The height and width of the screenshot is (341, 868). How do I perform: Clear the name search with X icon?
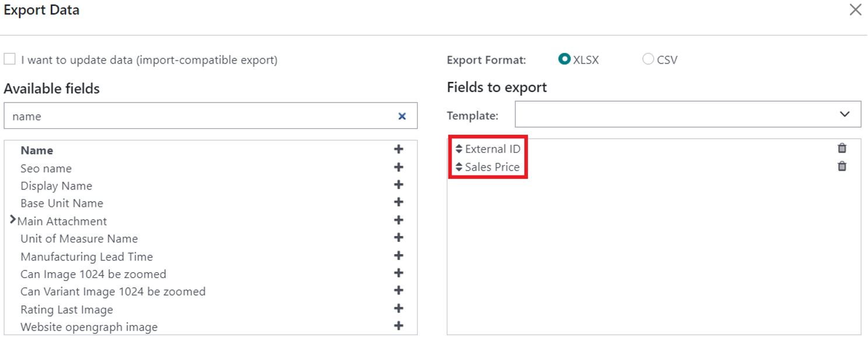[402, 116]
